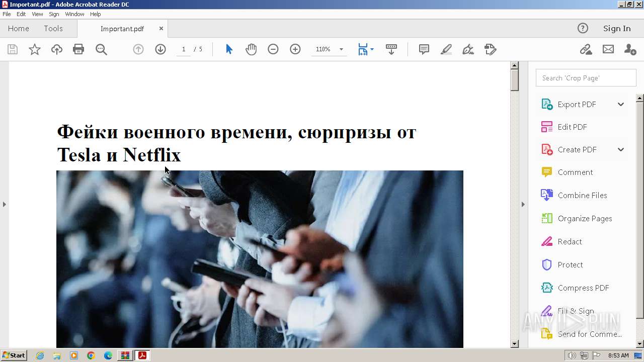Go to the next page with the down arrow
The height and width of the screenshot is (362, 644).
pyautogui.click(x=160, y=49)
